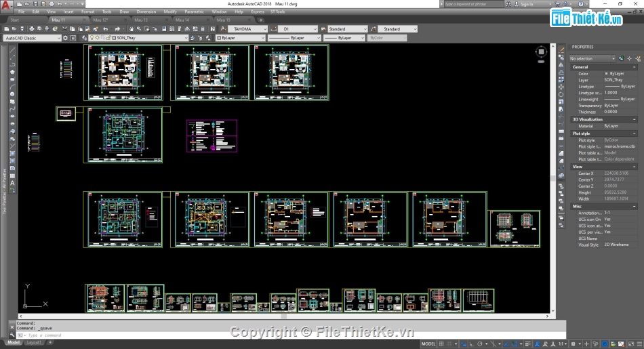The height and width of the screenshot is (349, 644).
Task: Open the Start tab
Action: [15, 20]
